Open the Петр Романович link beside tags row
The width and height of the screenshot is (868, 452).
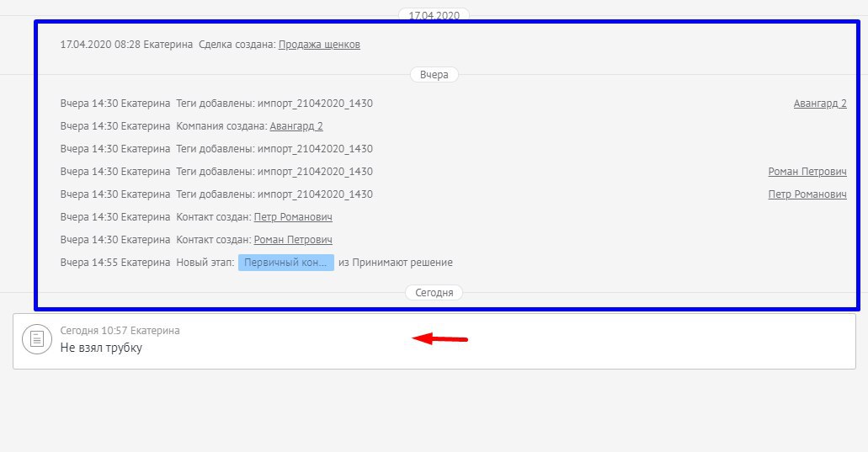(807, 194)
